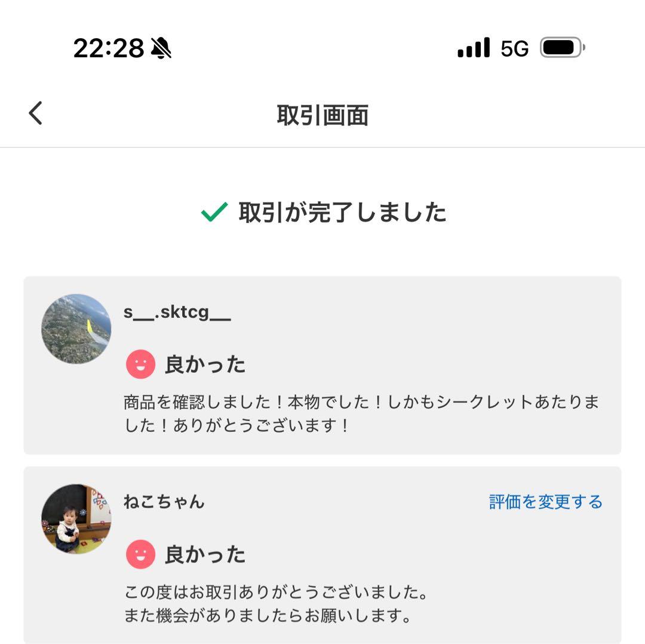
Task: Tap the 取引が完了しました status message
Action: coord(342,212)
